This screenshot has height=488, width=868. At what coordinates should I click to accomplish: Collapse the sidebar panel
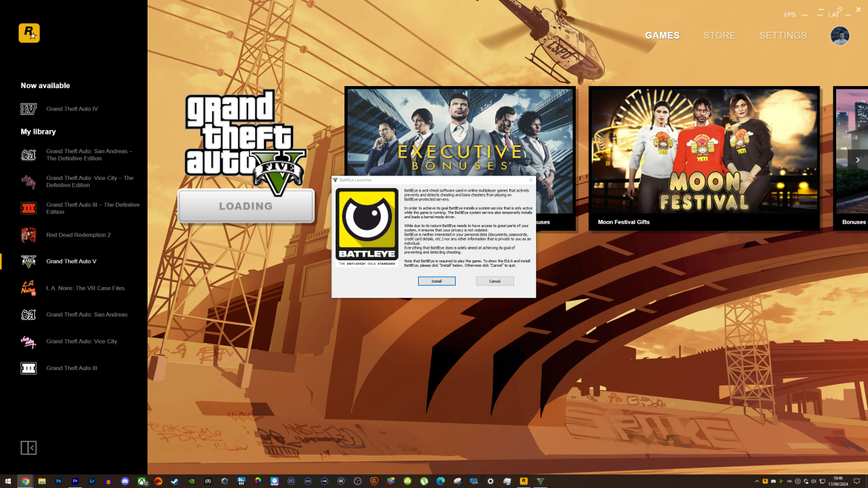(x=28, y=448)
